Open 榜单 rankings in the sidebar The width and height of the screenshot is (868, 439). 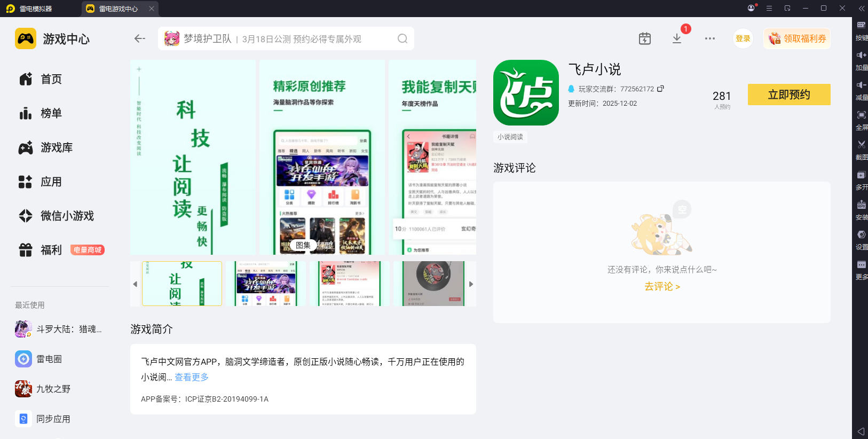pyautogui.click(x=41, y=113)
